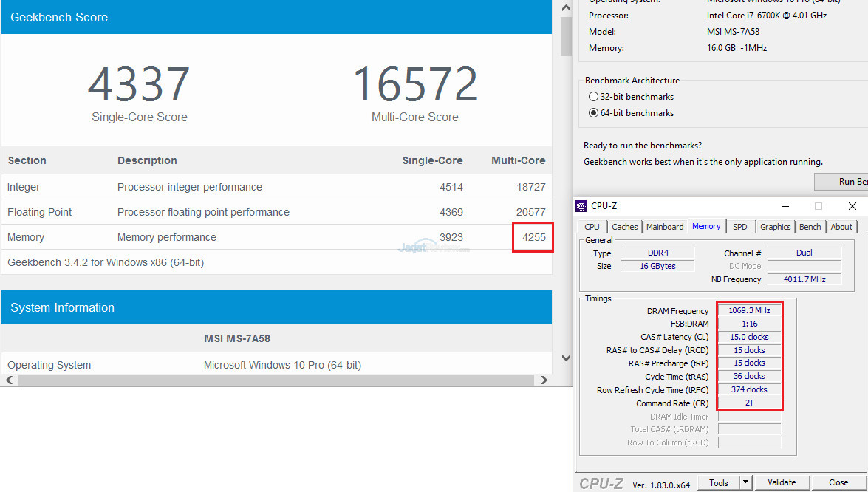The height and width of the screenshot is (492, 868).
Task: Close CPU-Z using the title bar X
Action: [x=852, y=206]
